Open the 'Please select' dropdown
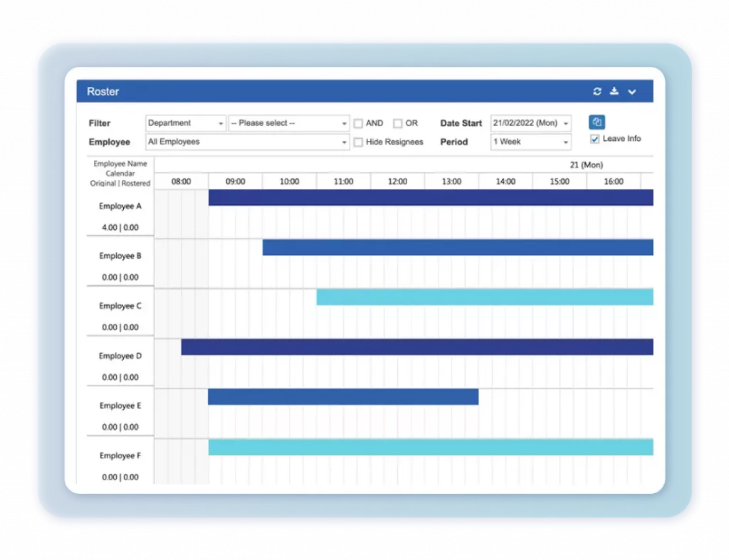The image size is (729, 560). tap(289, 123)
